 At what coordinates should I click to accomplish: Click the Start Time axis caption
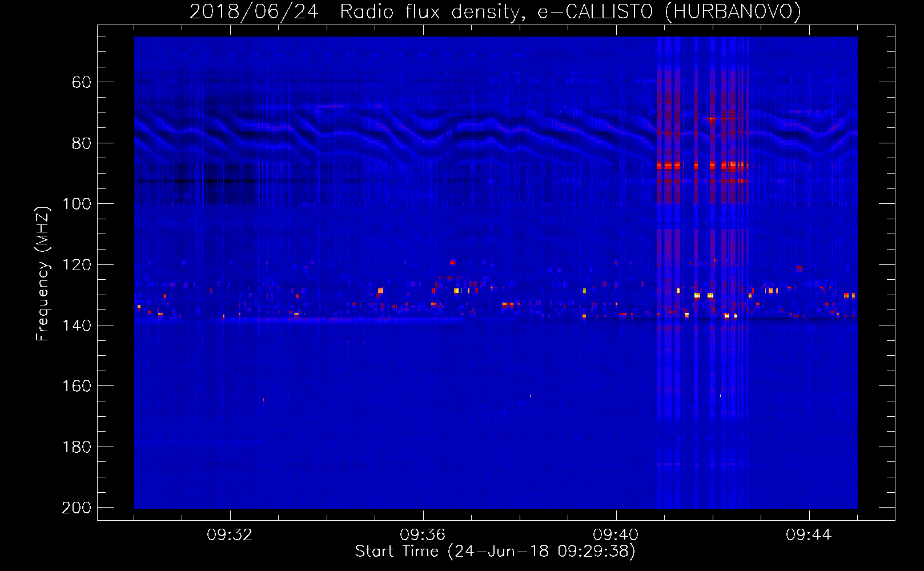click(496, 552)
